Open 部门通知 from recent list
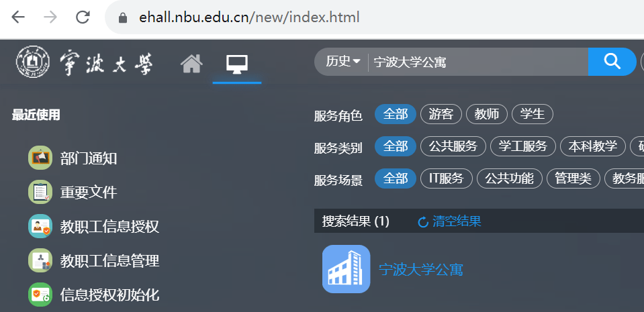This screenshot has width=644, height=312. coord(89,158)
